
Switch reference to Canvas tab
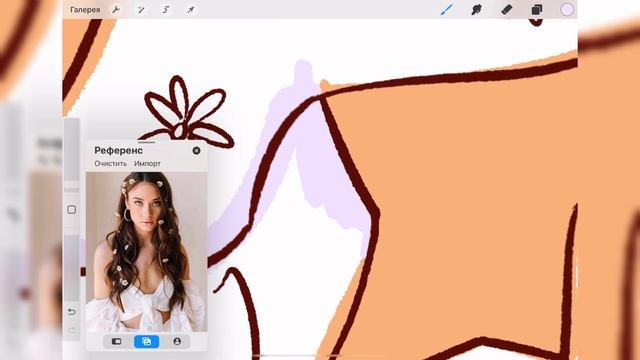(x=116, y=341)
